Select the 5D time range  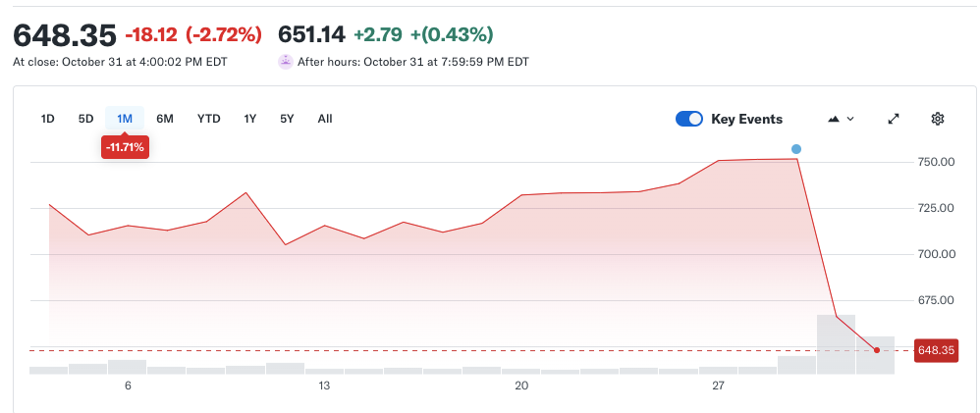85,119
